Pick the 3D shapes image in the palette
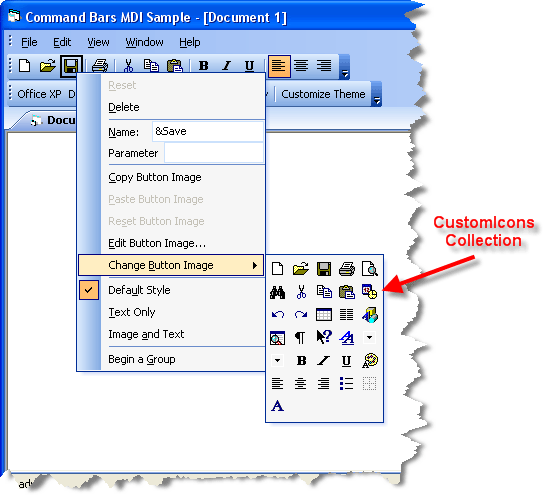 370,315
